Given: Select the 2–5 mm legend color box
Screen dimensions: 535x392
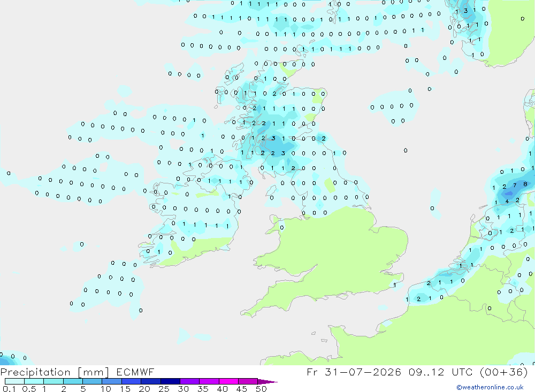Looking at the screenshot, I should pos(73,381).
